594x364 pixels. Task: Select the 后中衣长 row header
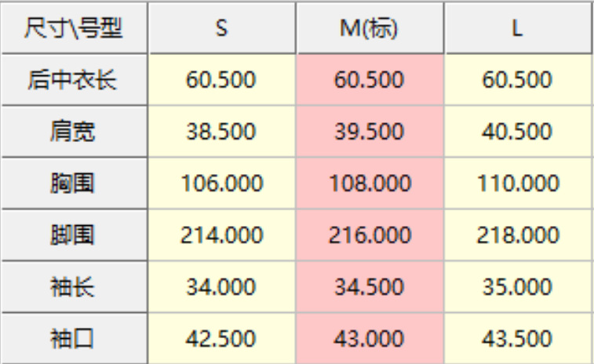point(74,80)
